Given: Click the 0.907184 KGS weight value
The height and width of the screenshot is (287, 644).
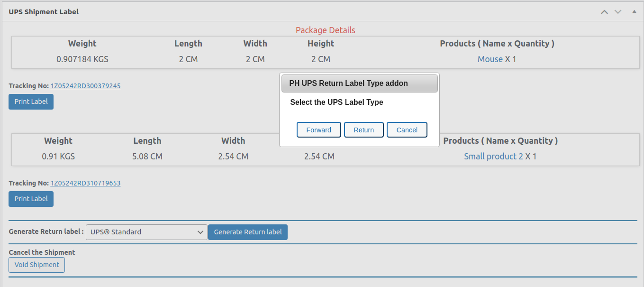Looking at the screenshot, I should (x=82, y=59).
